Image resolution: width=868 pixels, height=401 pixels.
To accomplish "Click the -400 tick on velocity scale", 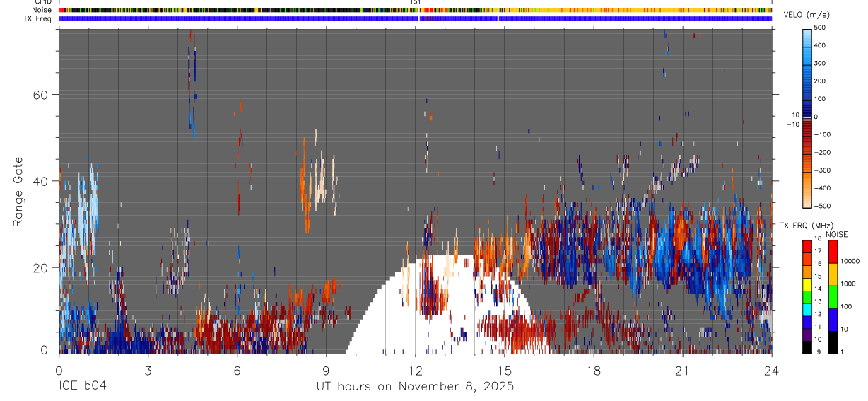I will coord(821,189).
